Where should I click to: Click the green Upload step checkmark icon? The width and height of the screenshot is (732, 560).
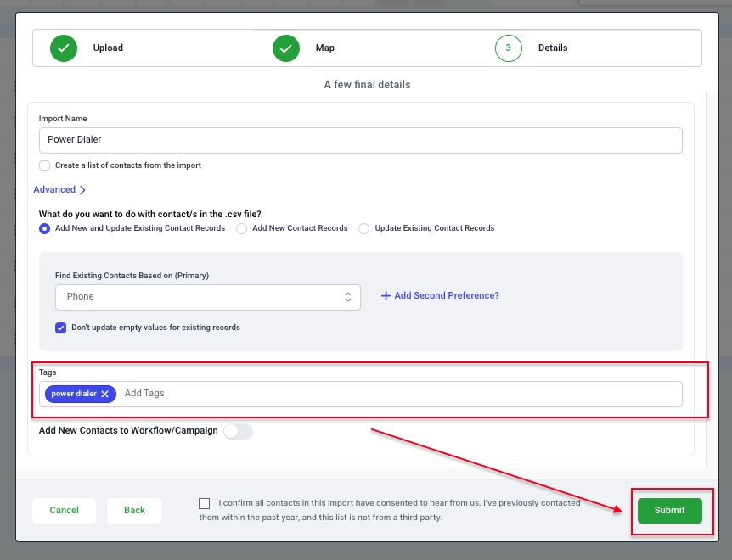click(64, 48)
